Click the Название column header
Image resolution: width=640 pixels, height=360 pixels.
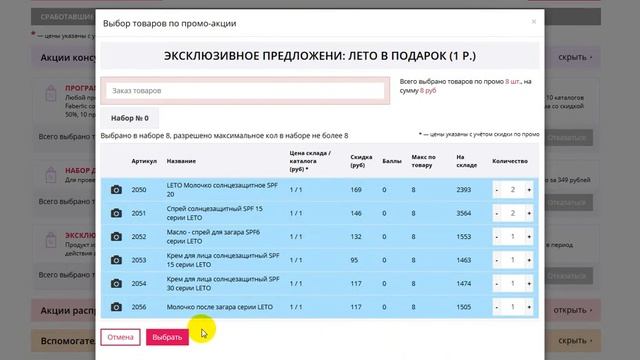point(181,161)
